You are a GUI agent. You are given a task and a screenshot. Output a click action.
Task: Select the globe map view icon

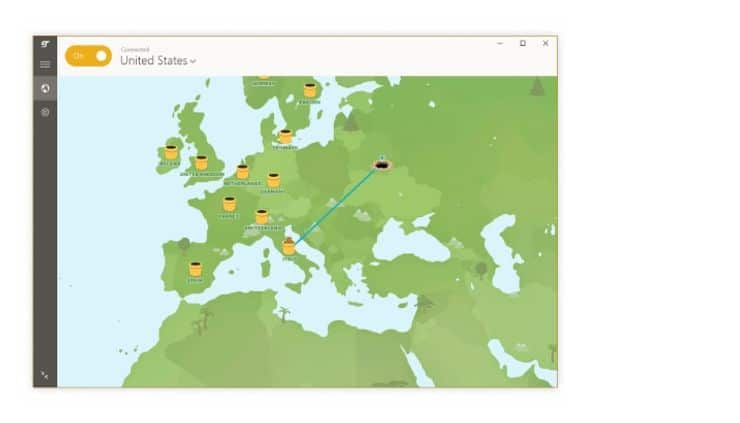click(x=45, y=89)
